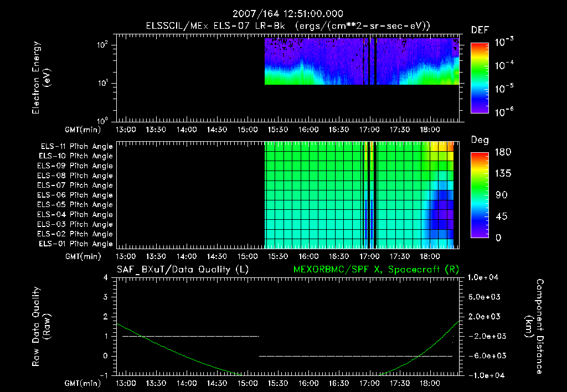Click the plot timestamp 2007/164 12:51:00.000
Screen dimensions: 567x392
click(287, 14)
